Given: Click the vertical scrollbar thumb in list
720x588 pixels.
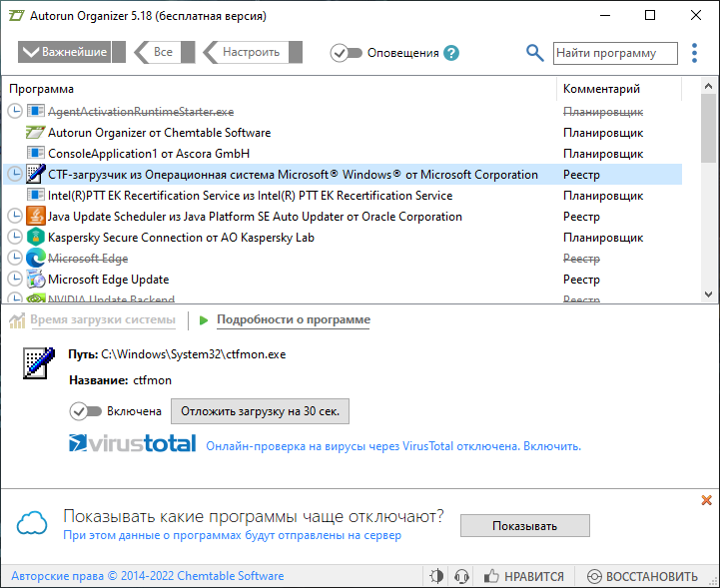Looking at the screenshot, I should click(x=708, y=129).
